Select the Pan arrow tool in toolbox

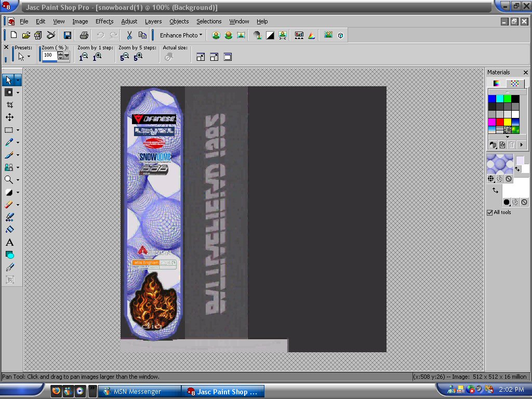pos(9,79)
